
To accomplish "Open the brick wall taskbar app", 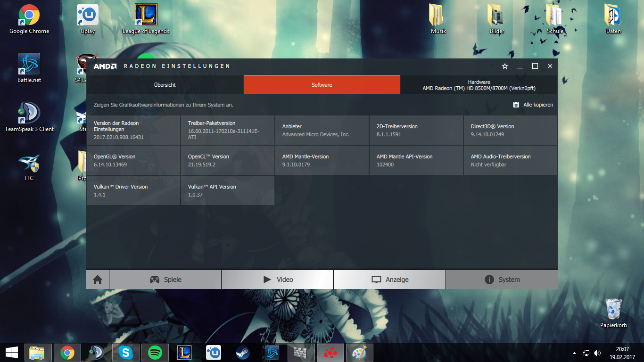I will (x=301, y=353).
